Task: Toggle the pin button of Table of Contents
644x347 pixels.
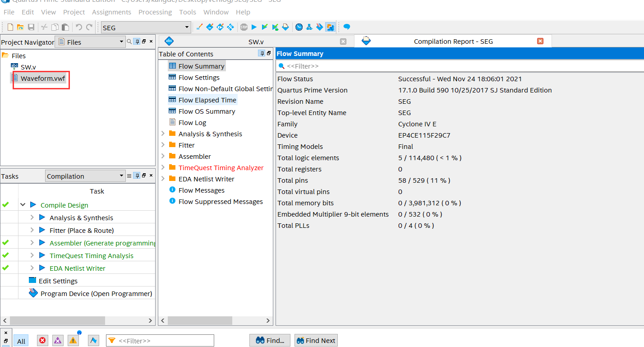Action: [262, 53]
